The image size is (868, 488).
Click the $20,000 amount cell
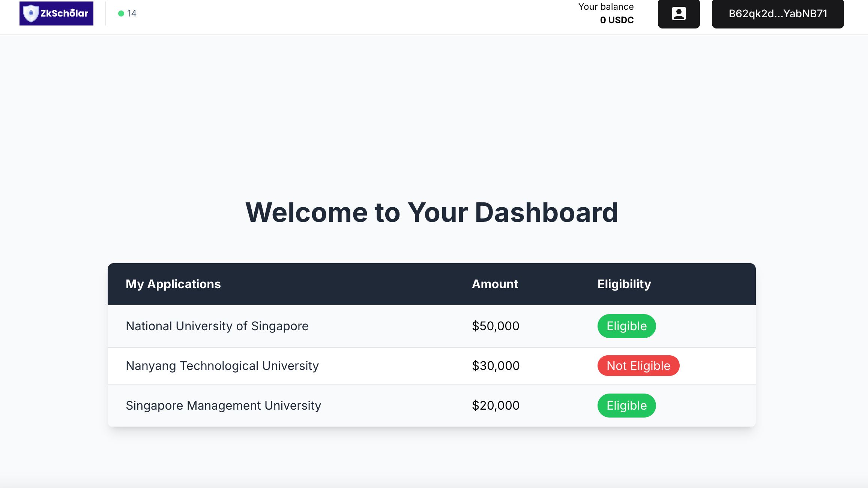496,406
